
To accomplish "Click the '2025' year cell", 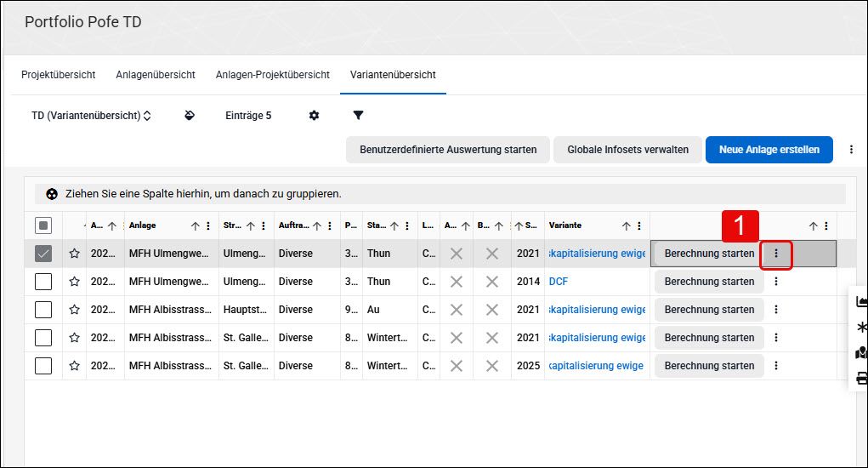I will point(528,366).
